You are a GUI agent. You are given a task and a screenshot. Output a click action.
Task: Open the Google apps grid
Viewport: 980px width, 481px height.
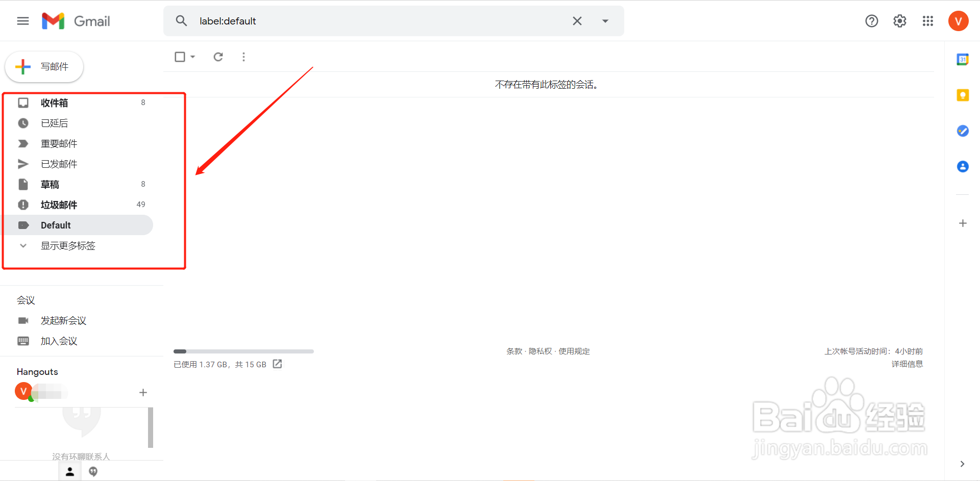(x=928, y=21)
